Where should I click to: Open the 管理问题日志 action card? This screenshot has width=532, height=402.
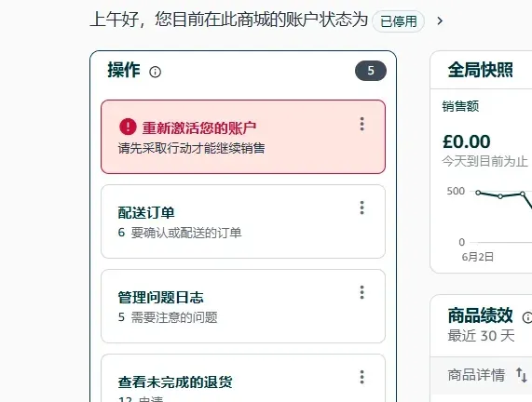click(243, 306)
